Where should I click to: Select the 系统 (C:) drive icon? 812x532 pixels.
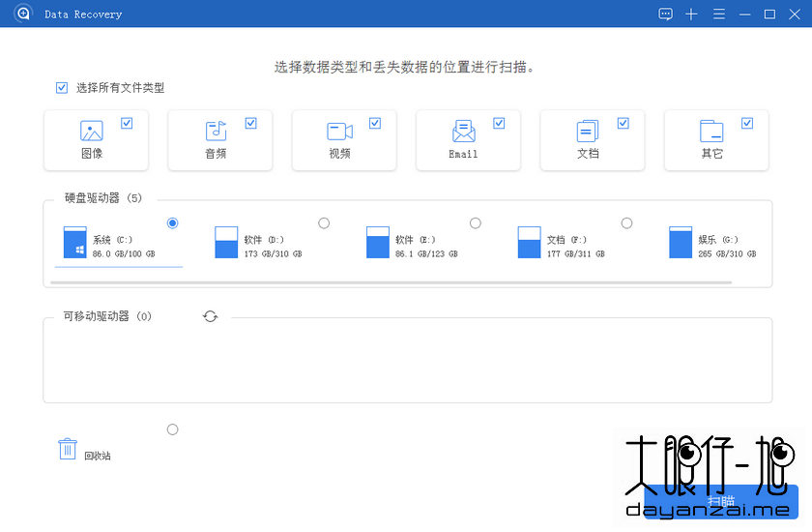[x=75, y=242]
